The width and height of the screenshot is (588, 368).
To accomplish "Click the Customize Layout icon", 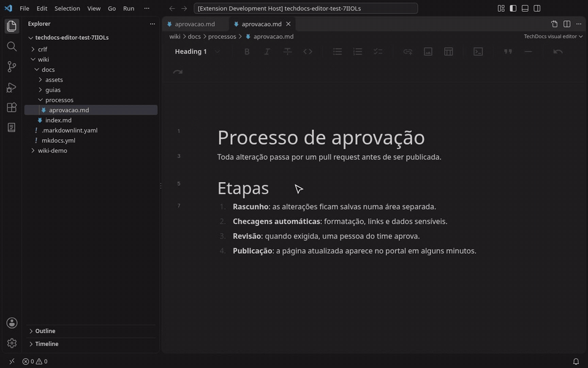I will [x=501, y=8].
